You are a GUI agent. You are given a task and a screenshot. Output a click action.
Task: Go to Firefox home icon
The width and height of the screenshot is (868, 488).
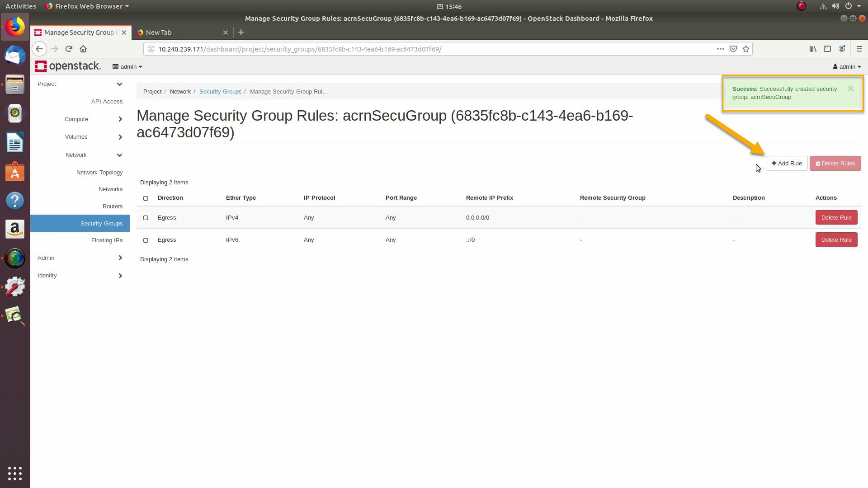tap(83, 49)
